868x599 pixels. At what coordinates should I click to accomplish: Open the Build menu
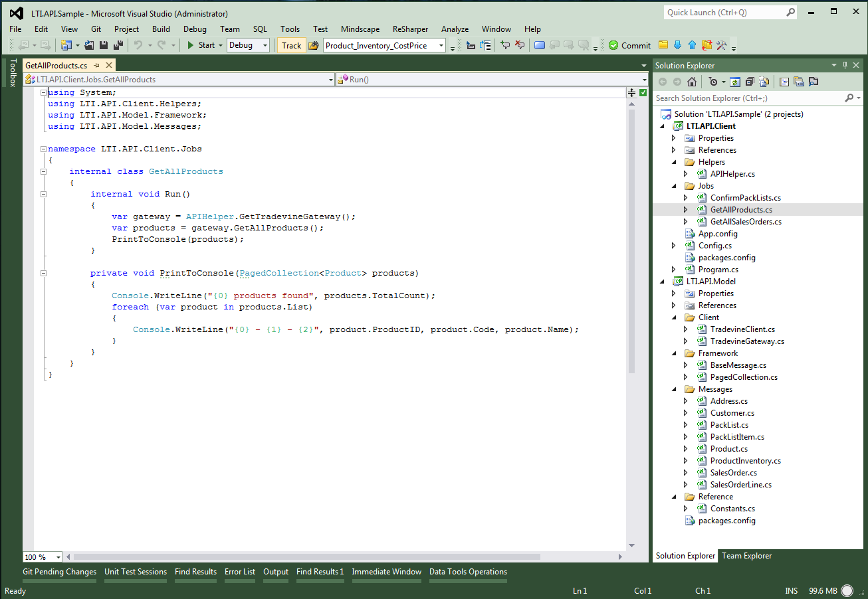tap(161, 29)
